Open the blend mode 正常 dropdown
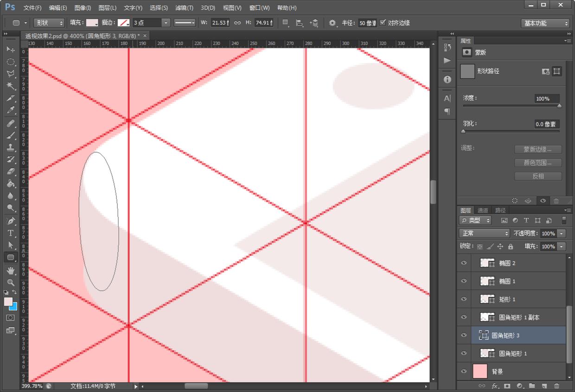This screenshot has height=392, width=575. [484, 233]
